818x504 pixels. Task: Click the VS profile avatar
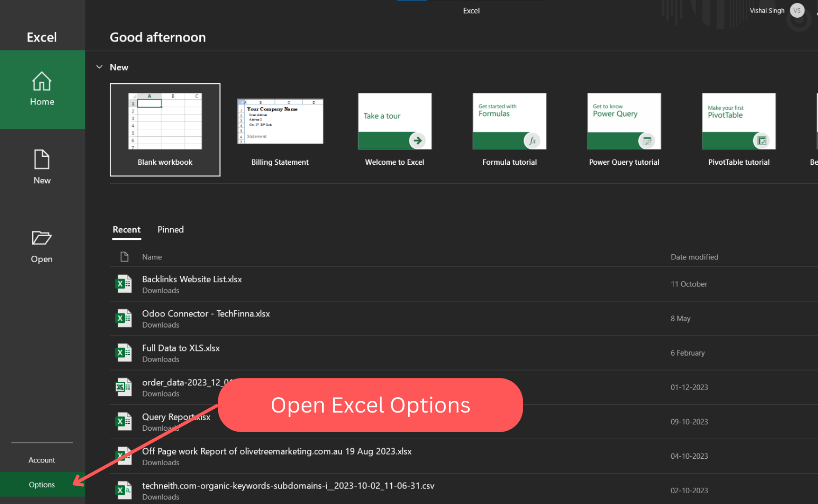tap(797, 11)
